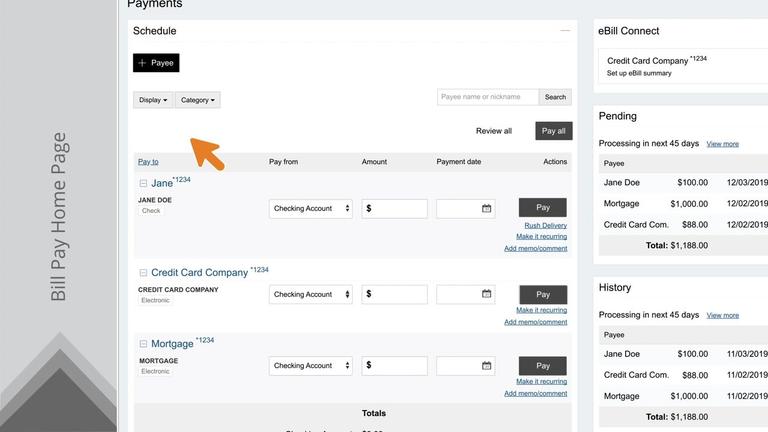
Task: Click Jane's amount field
Action: point(394,209)
